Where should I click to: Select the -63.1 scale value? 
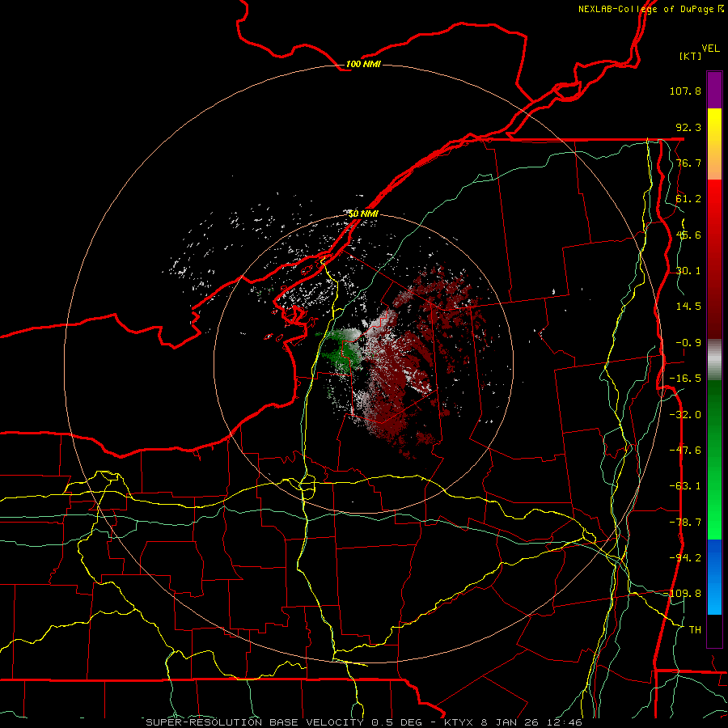pyautogui.click(x=685, y=486)
